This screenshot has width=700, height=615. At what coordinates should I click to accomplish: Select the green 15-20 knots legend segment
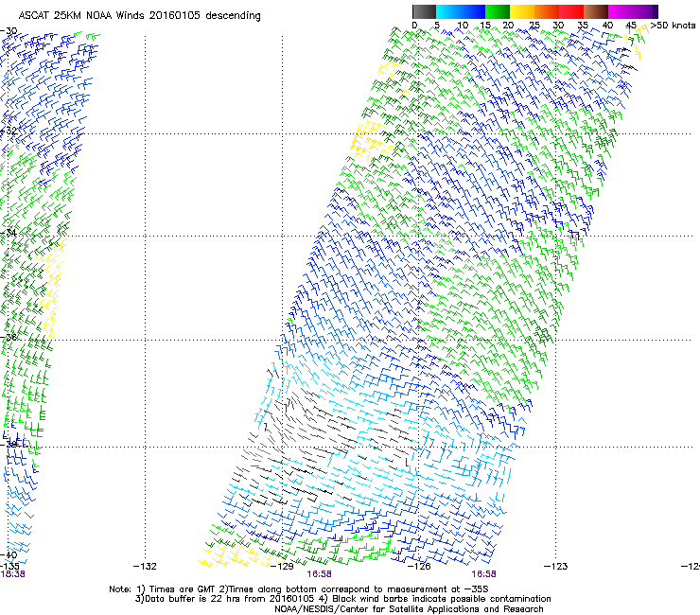(498, 11)
